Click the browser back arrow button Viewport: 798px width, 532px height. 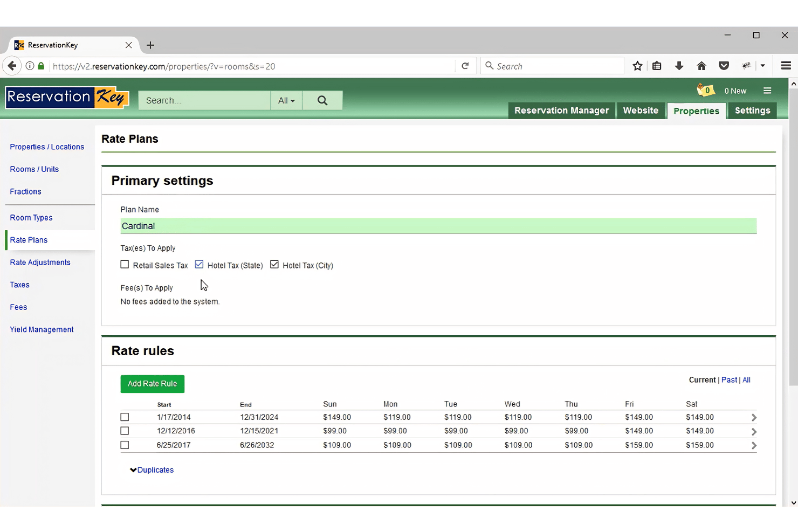coord(12,66)
